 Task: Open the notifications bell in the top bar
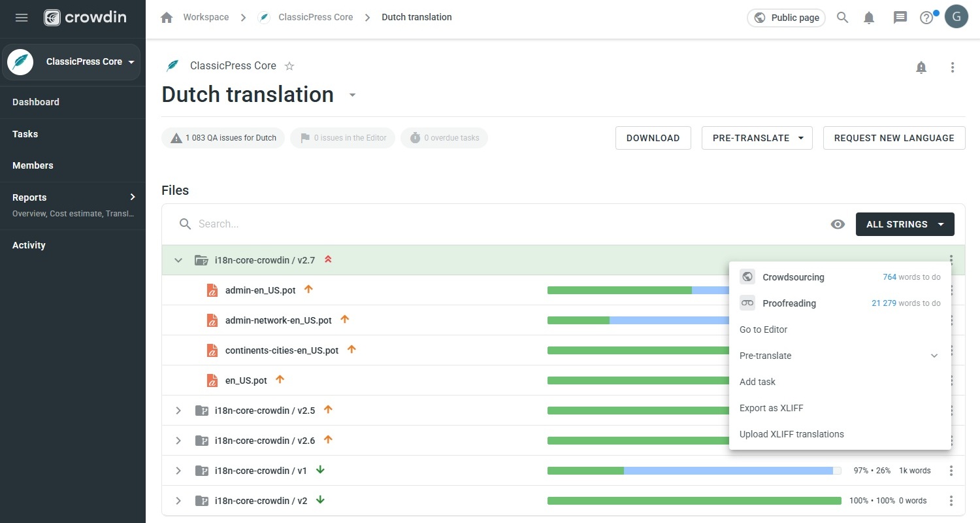869,18
